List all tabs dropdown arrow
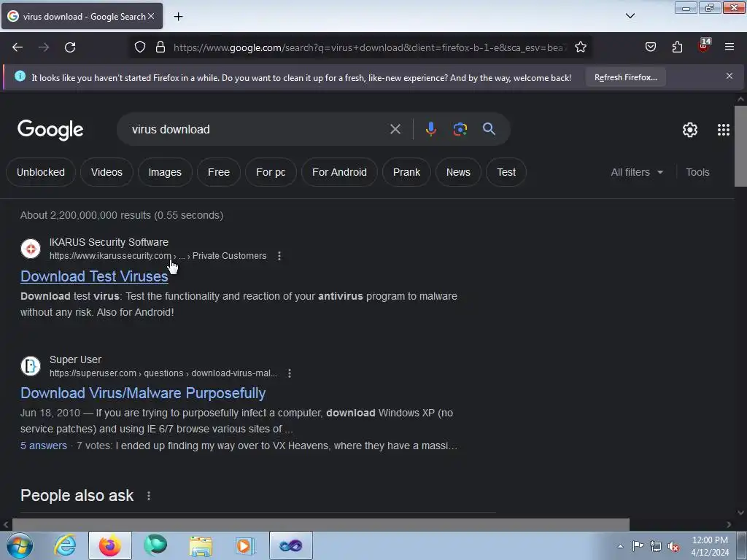The height and width of the screenshot is (560, 747). click(630, 16)
